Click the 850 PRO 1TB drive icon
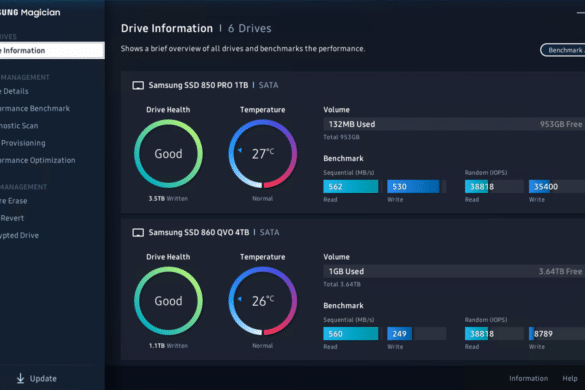The image size is (585, 390). point(138,85)
